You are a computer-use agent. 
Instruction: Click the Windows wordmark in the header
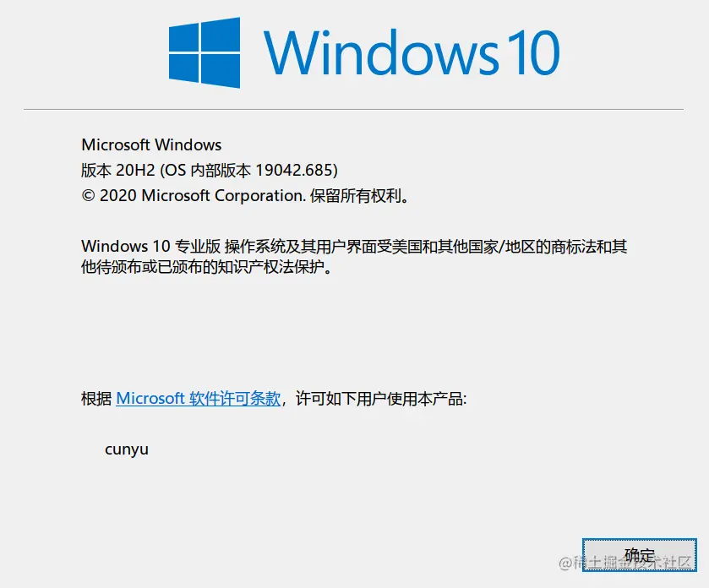pyautogui.click(x=381, y=52)
